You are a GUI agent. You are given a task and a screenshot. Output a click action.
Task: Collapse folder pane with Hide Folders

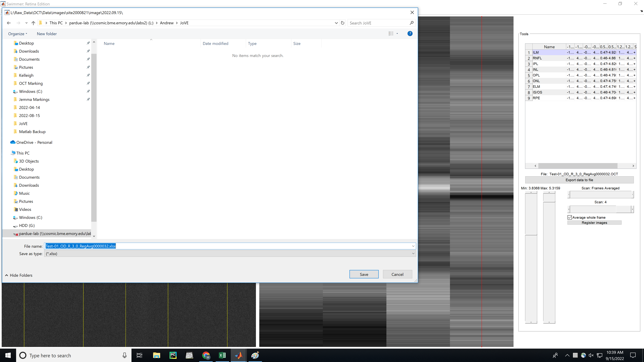click(x=19, y=275)
